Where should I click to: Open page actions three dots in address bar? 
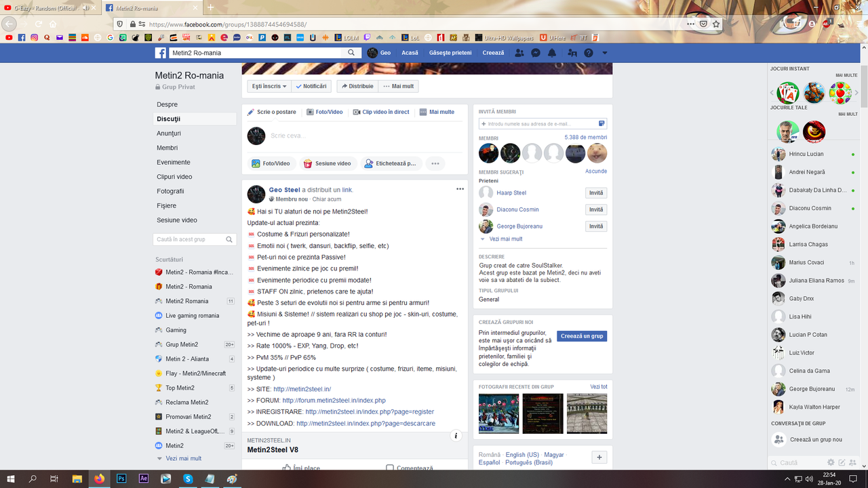pyautogui.click(x=690, y=24)
